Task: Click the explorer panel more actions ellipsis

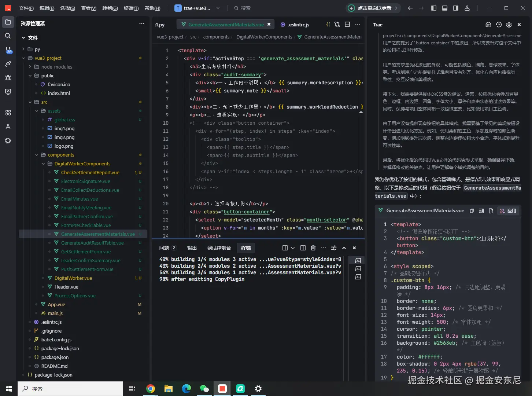Action: (142, 23)
